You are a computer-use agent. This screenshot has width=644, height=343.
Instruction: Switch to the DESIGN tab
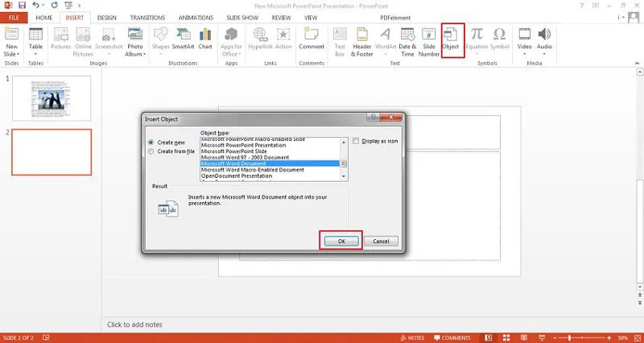click(x=107, y=18)
